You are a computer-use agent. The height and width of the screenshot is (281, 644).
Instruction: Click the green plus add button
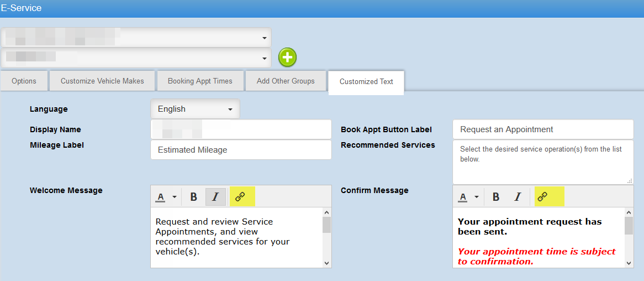tap(287, 57)
